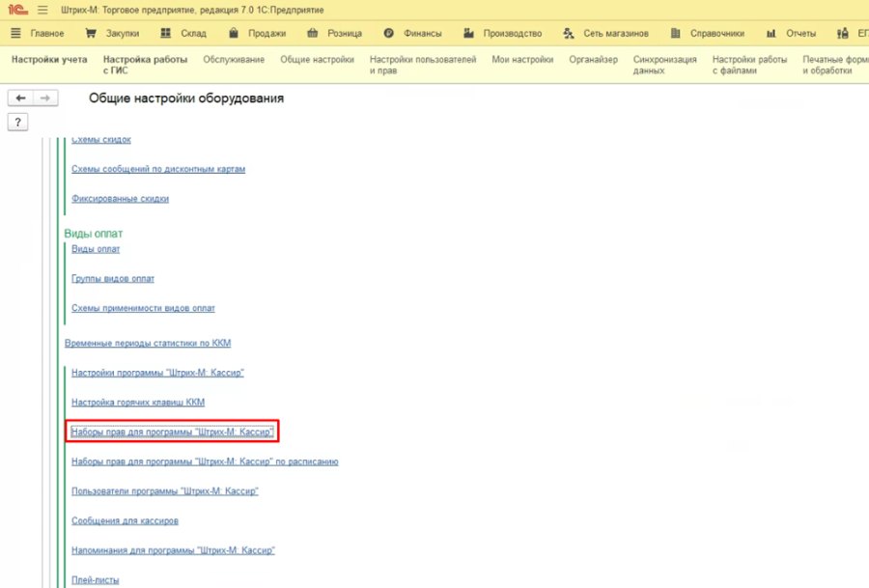Open the Группы видов оплат link
This screenshot has width=869, height=588.
[113, 279]
